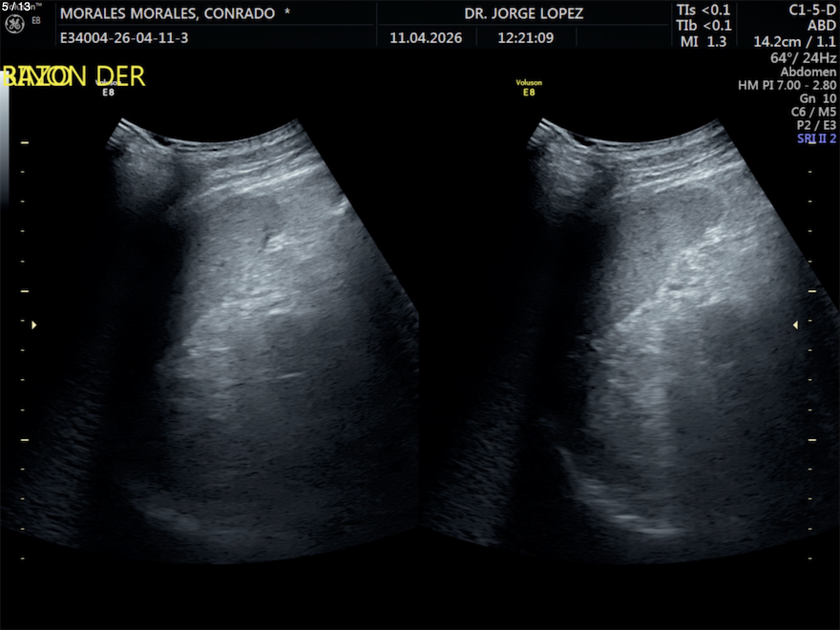Screen dimensions: 840x630
Task: Click the exam ID E34004-26-04-11-3
Action: click(x=124, y=38)
